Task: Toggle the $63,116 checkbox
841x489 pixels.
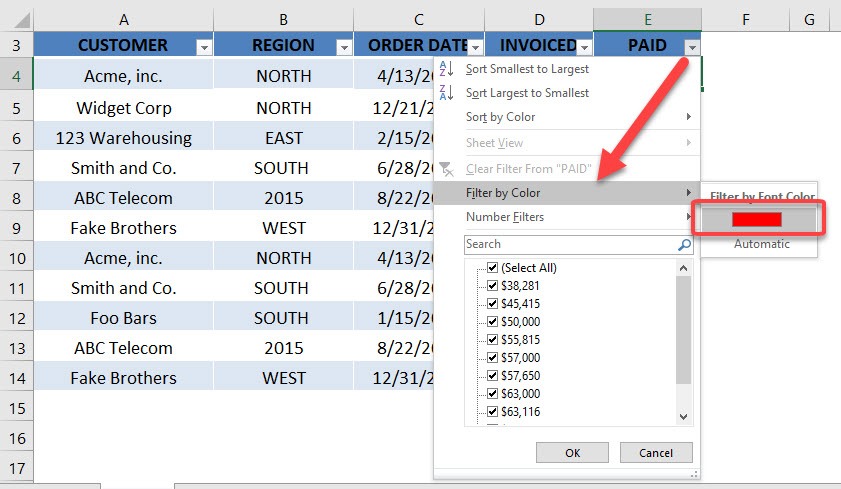Action: tap(492, 411)
